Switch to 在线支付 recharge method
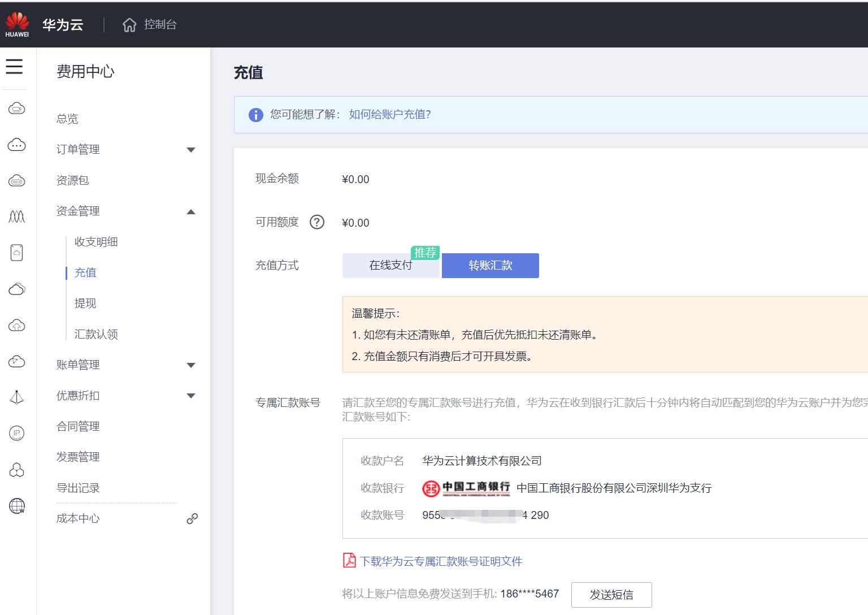 391,266
